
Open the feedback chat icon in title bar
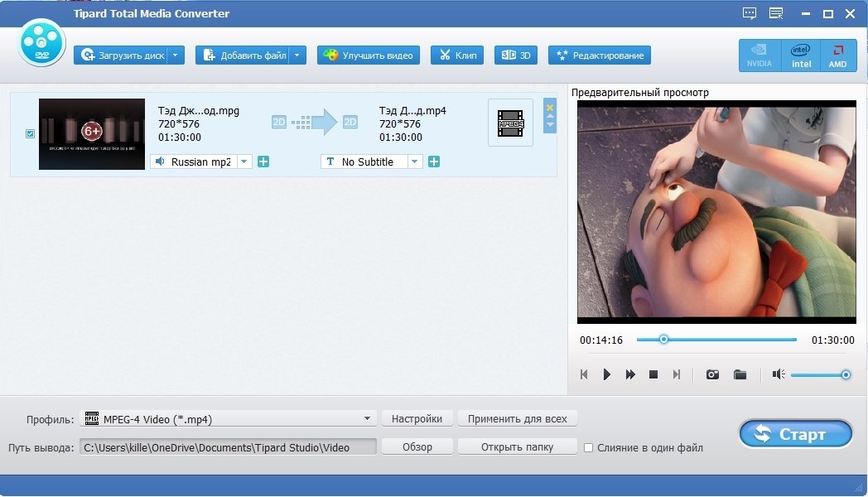(x=750, y=13)
